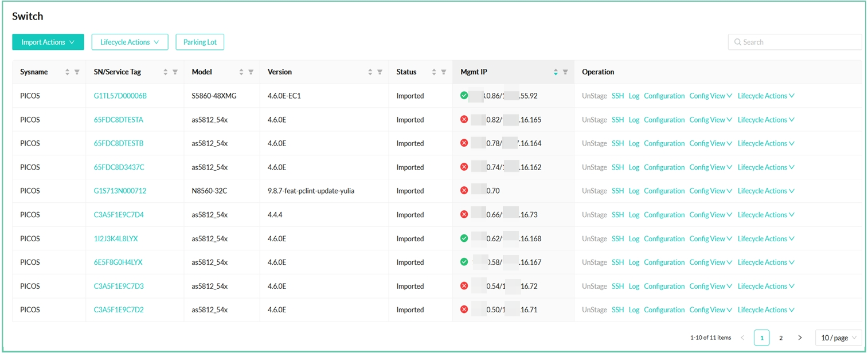Open the 10 / page size selector
This screenshot has height=353, width=868.
(x=838, y=338)
